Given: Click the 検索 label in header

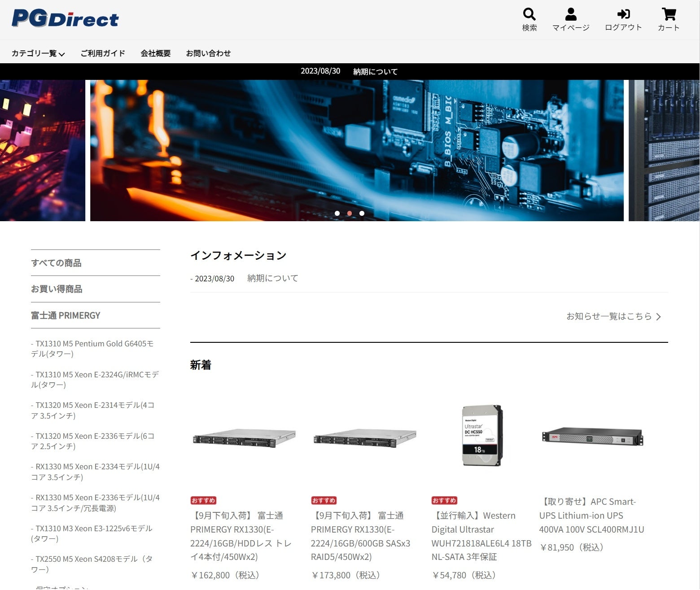Looking at the screenshot, I should 529,28.
